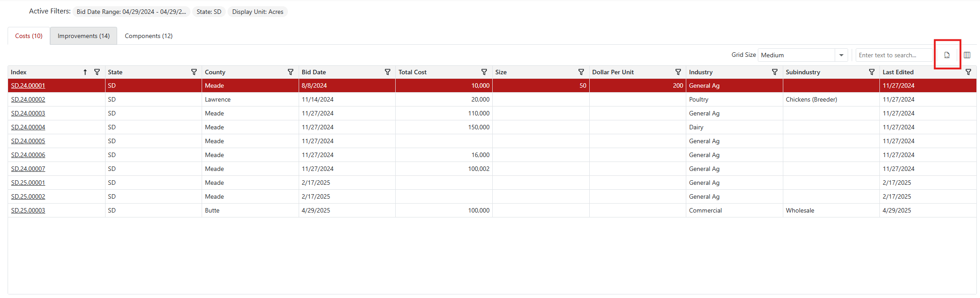
Task: Open filter for County column
Action: coord(291,72)
